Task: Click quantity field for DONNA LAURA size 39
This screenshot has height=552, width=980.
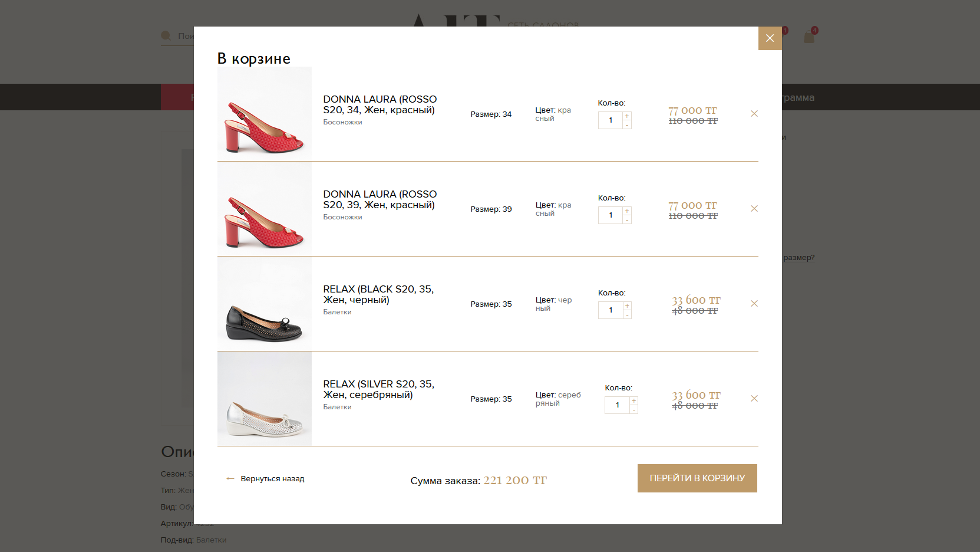Action: point(611,215)
